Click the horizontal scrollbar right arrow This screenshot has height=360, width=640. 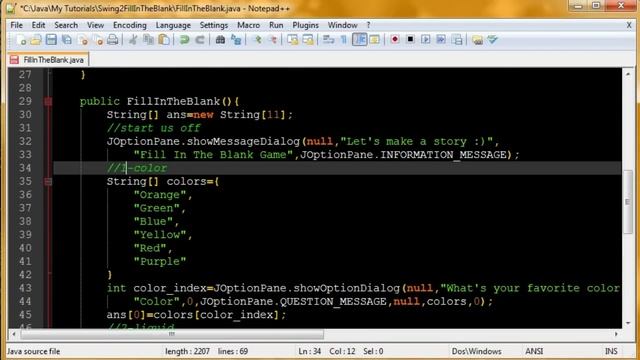tap(616, 334)
